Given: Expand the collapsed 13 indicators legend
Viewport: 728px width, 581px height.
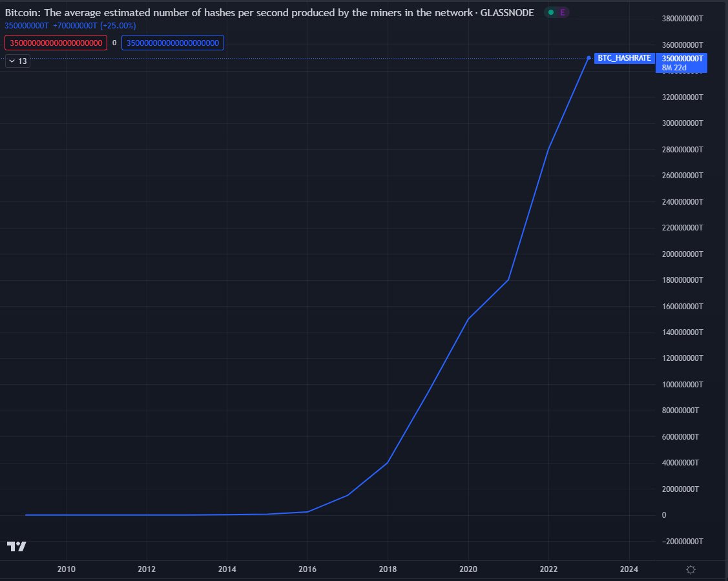Looking at the screenshot, I should (x=19, y=61).
